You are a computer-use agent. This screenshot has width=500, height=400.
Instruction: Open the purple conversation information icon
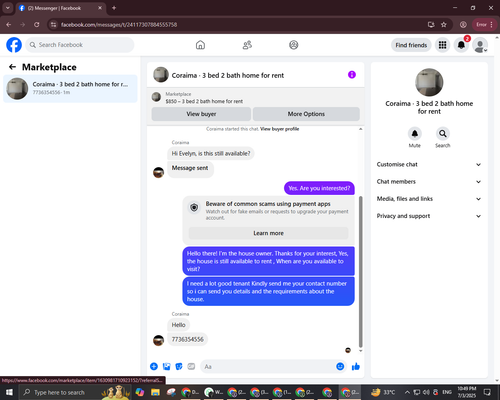click(352, 75)
